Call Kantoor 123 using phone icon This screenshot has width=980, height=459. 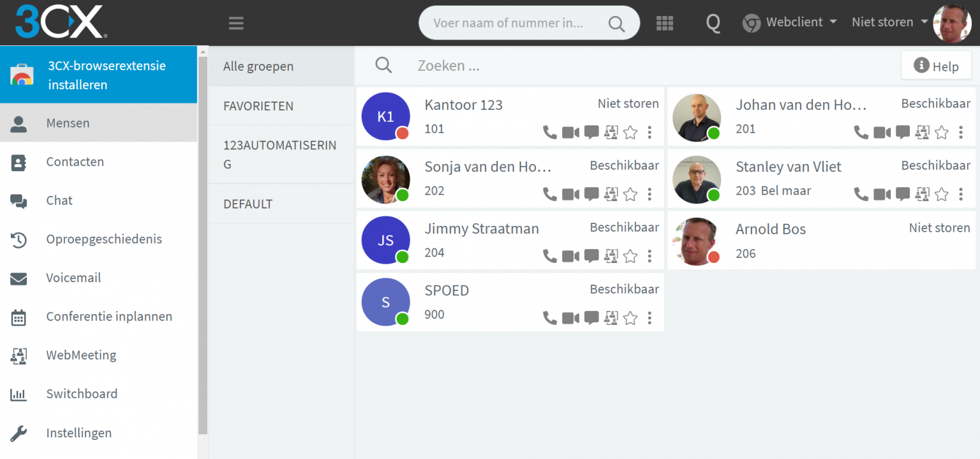coord(549,132)
